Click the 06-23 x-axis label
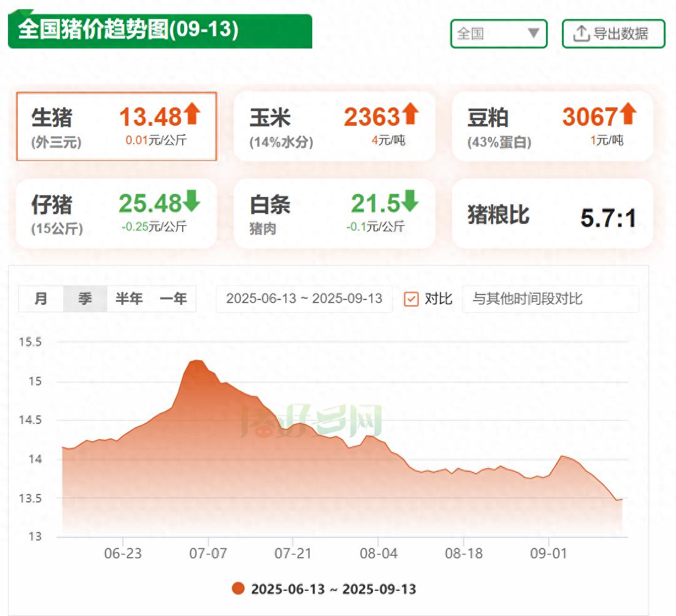This screenshot has width=676, height=616. click(x=123, y=553)
